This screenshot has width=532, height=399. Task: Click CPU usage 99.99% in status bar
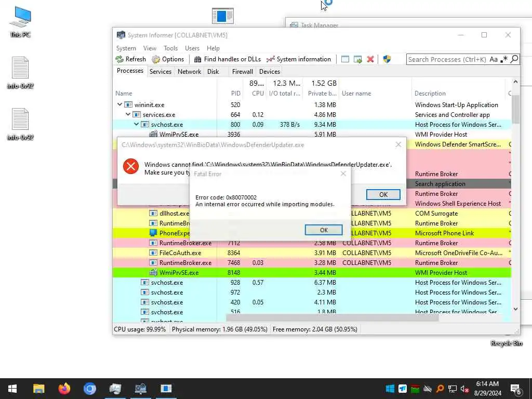coord(140,329)
